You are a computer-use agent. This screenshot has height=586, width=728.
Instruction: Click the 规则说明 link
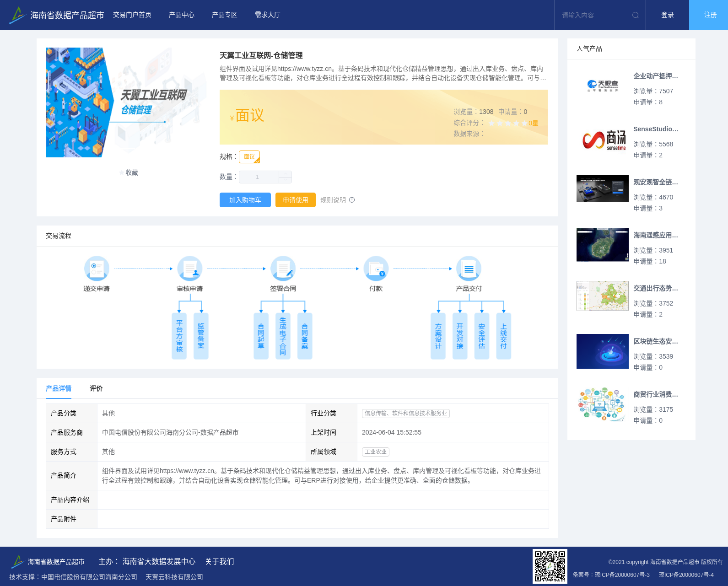pos(333,200)
